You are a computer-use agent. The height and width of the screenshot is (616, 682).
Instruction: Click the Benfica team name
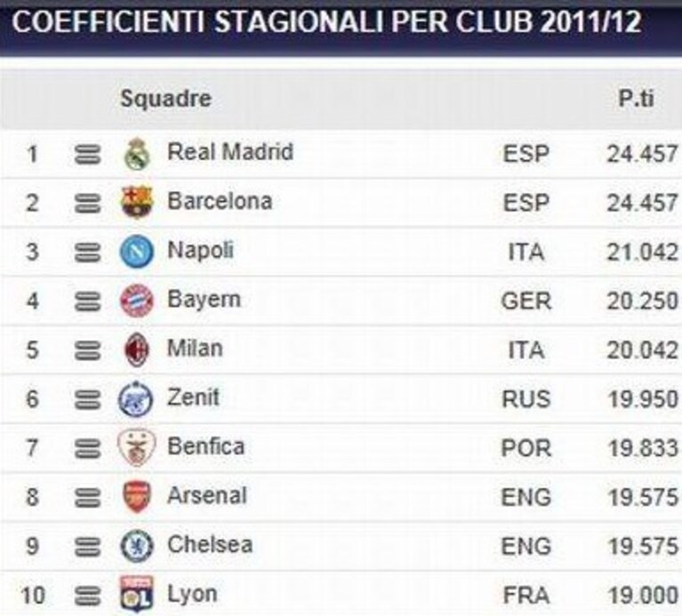pyautogui.click(x=206, y=446)
